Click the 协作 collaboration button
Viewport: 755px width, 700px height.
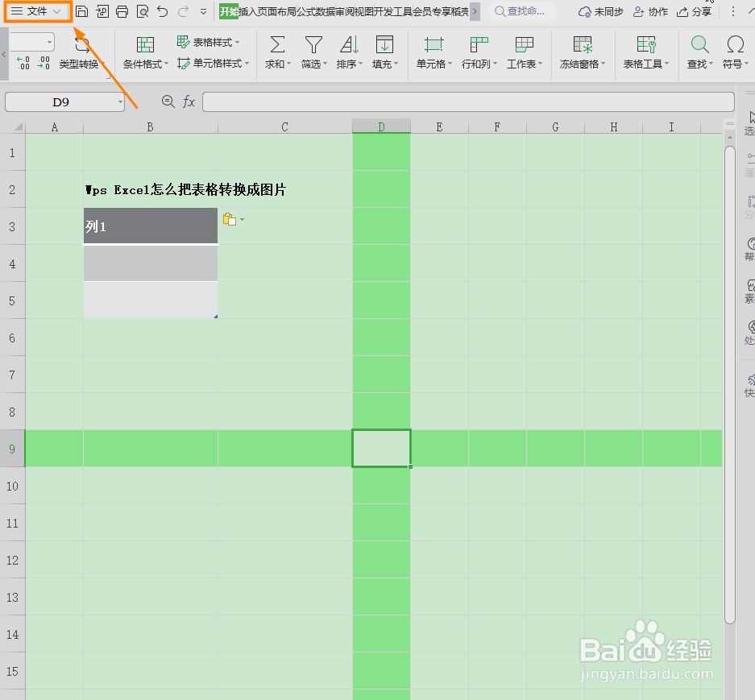click(650, 11)
